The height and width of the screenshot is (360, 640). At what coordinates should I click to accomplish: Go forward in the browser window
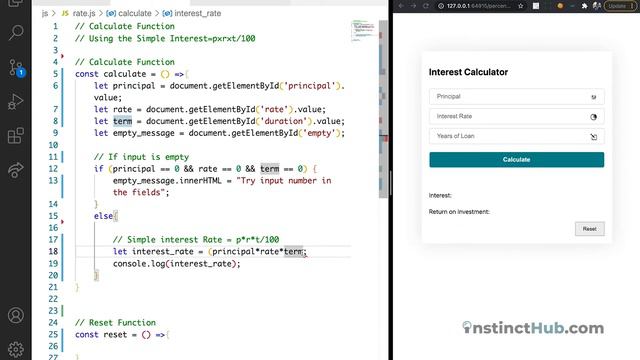point(413,6)
